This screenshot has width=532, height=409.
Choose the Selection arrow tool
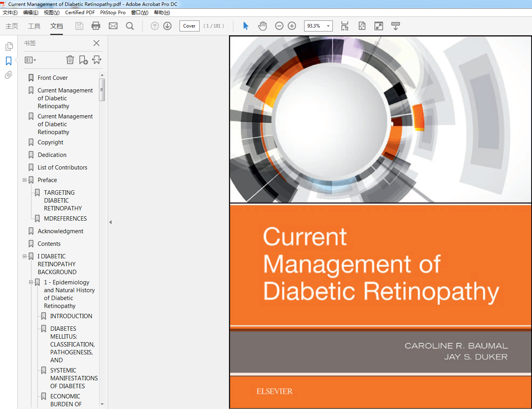(x=246, y=26)
